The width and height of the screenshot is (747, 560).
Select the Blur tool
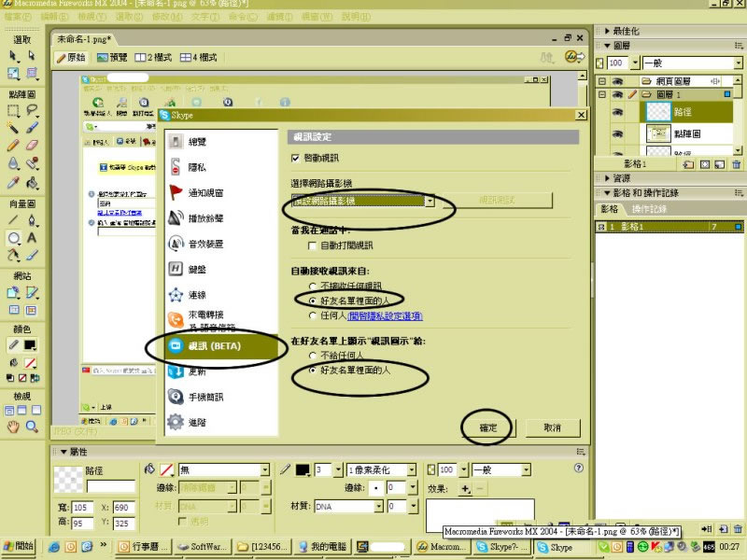click(x=13, y=162)
